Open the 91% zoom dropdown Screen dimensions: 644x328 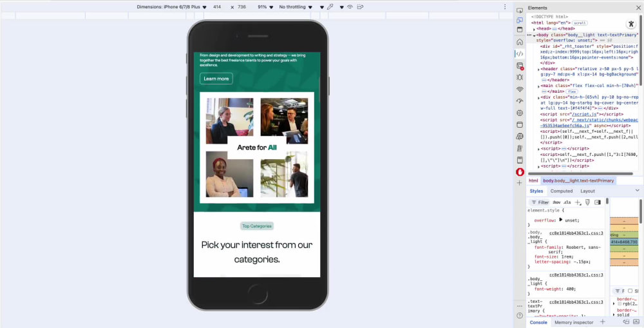(x=265, y=7)
